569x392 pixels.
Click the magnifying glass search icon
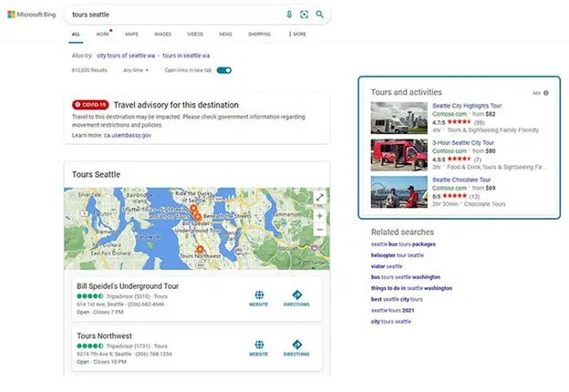point(320,15)
